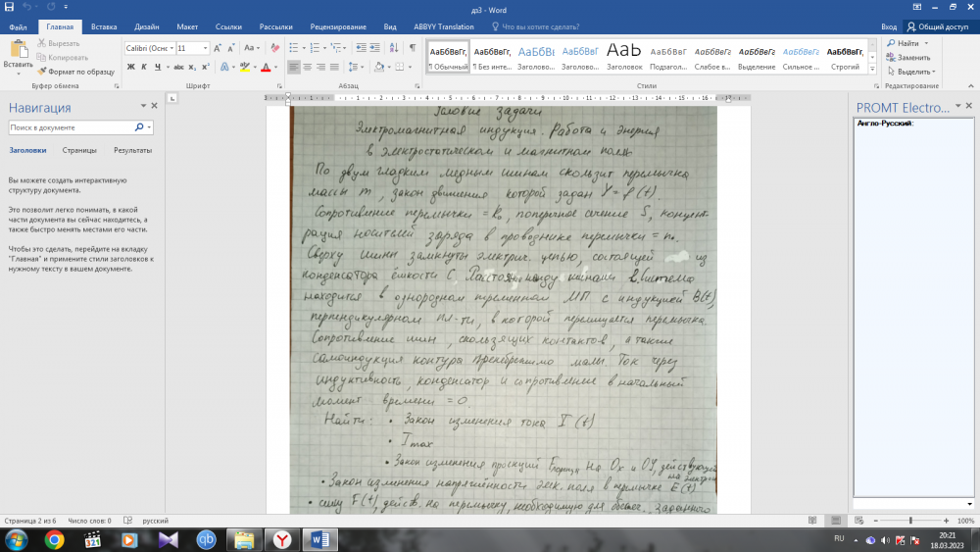Open the font size dropdown
Screen dimensions: 980x552
click(x=205, y=48)
